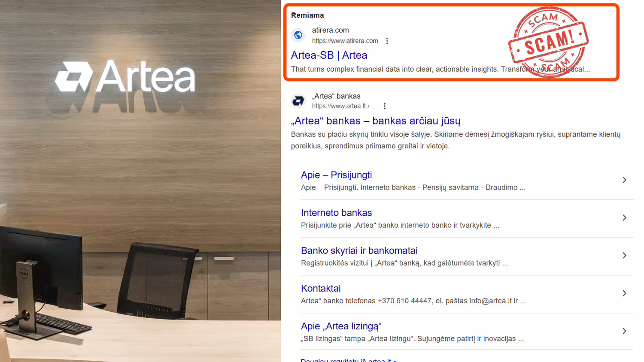Click the https://www.atirera.com URL text
644x362 pixels.
tap(345, 41)
